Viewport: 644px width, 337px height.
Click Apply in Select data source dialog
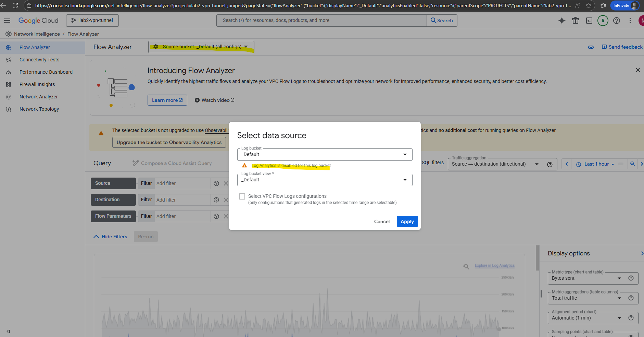(407, 221)
